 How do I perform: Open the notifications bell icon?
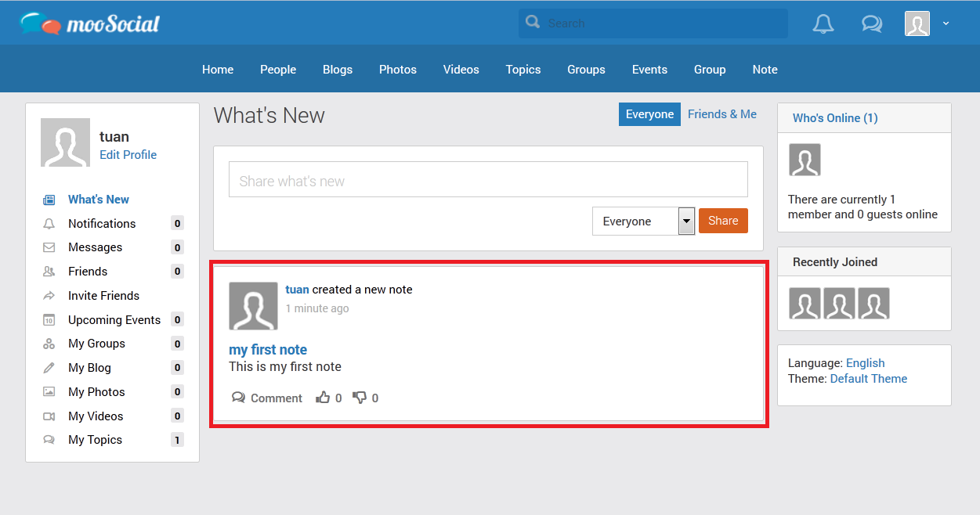point(823,23)
